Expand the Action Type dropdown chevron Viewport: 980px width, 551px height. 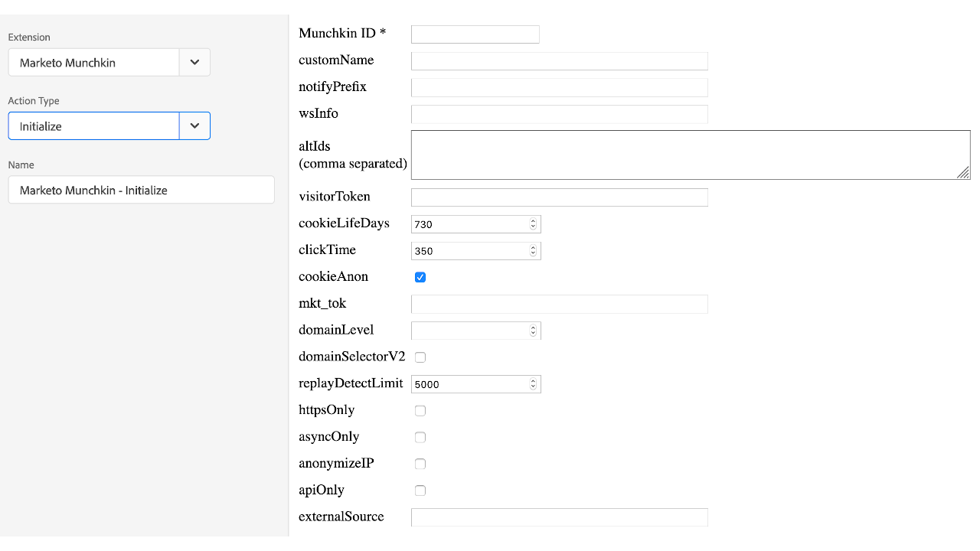(194, 126)
